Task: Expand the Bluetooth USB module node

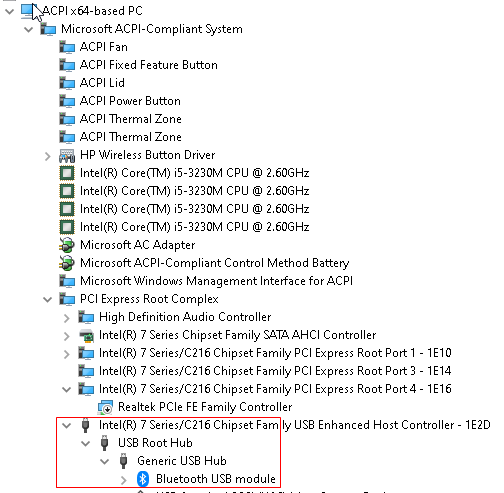Action: click(124, 480)
